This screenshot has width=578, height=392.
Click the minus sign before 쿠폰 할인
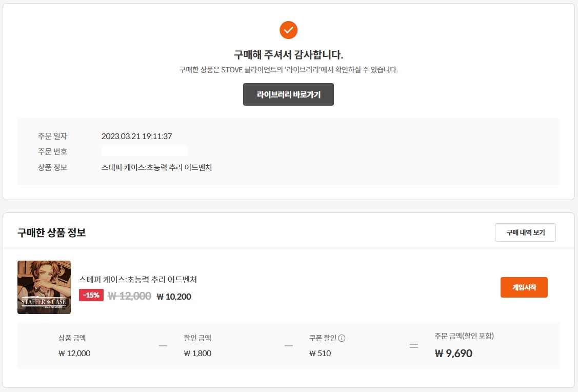288,345
